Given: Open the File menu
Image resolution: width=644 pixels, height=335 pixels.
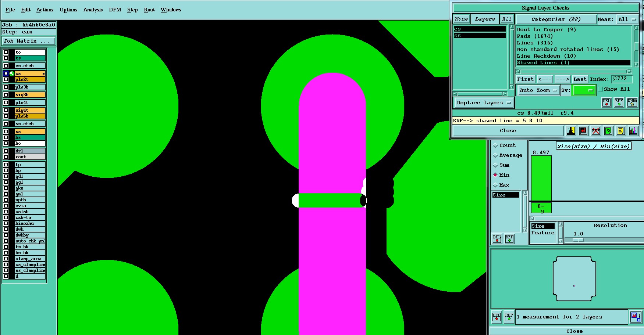Looking at the screenshot, I should (x=10, y=10).
